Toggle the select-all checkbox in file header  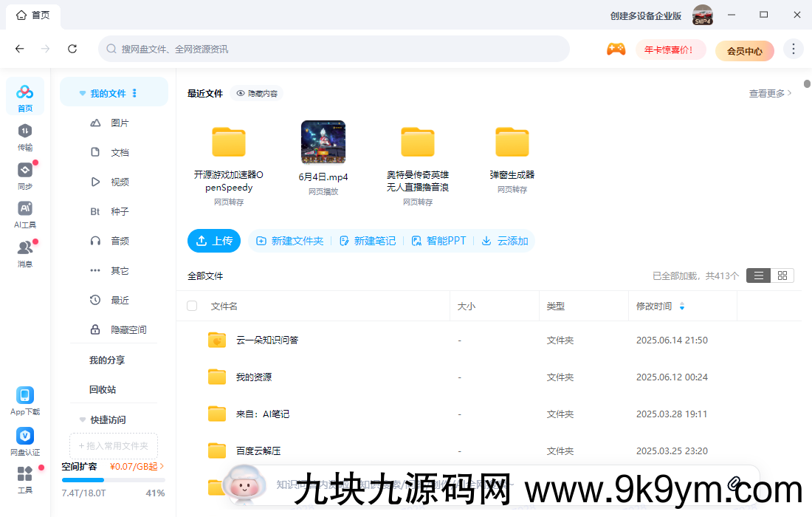192,306
